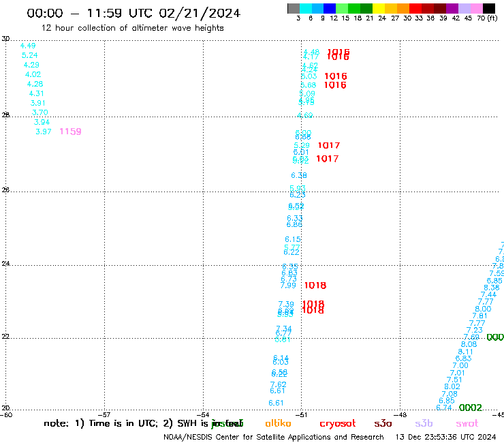The height and width of the screenshot is (443, 504).
Task: Click the 3.91 reading
Action: 38,103
